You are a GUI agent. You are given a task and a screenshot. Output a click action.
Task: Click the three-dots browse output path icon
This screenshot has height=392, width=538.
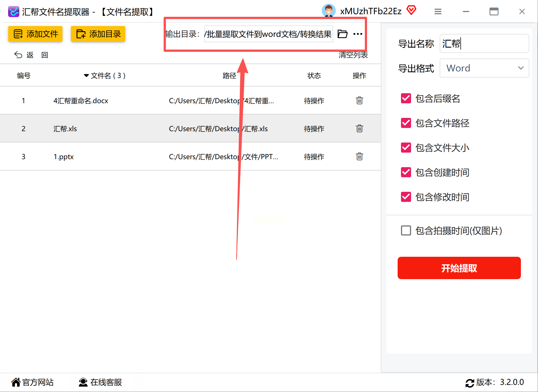point(358,34)
